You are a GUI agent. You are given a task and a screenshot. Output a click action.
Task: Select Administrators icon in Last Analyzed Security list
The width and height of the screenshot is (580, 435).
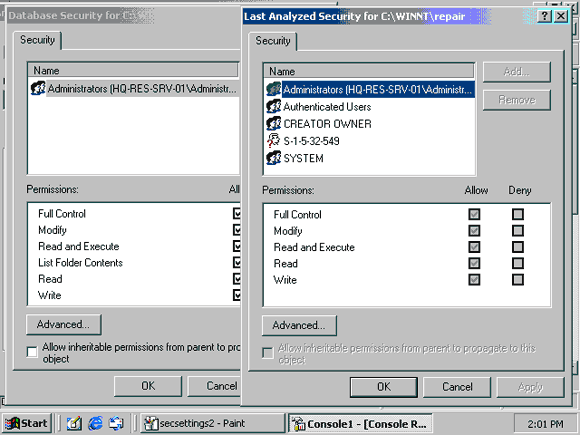pos(274,89)
